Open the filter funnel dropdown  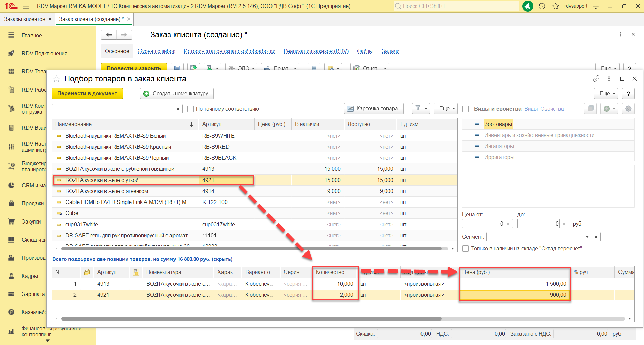click(x=420, y=109)
